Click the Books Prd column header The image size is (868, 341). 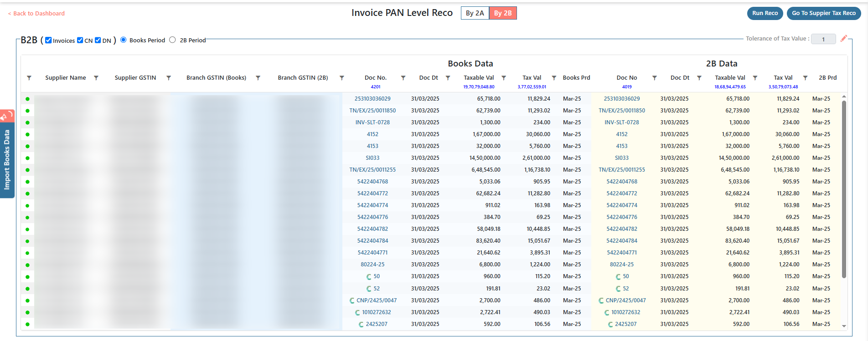pyautogui.click(x=576, y=78)
